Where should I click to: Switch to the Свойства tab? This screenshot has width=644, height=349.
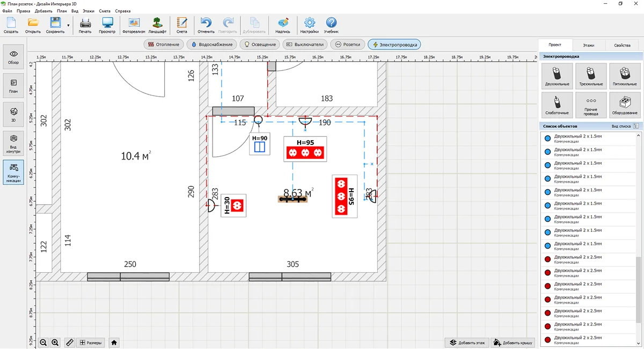click(622, 45)
